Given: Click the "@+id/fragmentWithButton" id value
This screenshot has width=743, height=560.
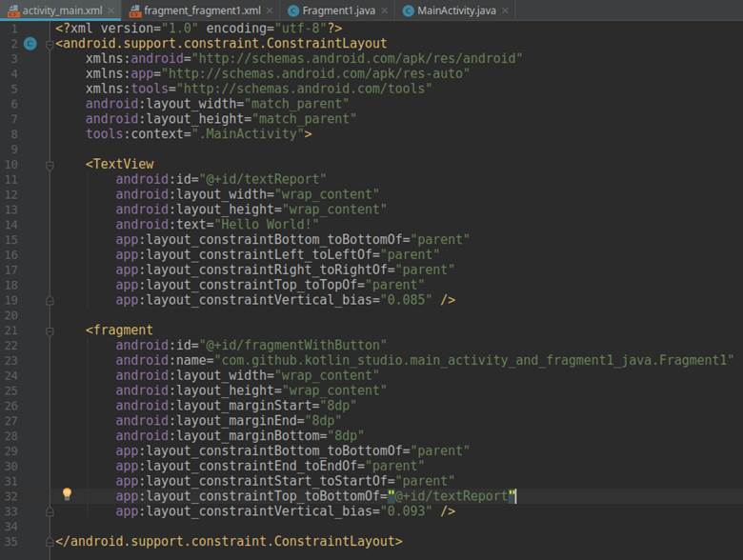Looking at the screenshot, I should [292, 346].
